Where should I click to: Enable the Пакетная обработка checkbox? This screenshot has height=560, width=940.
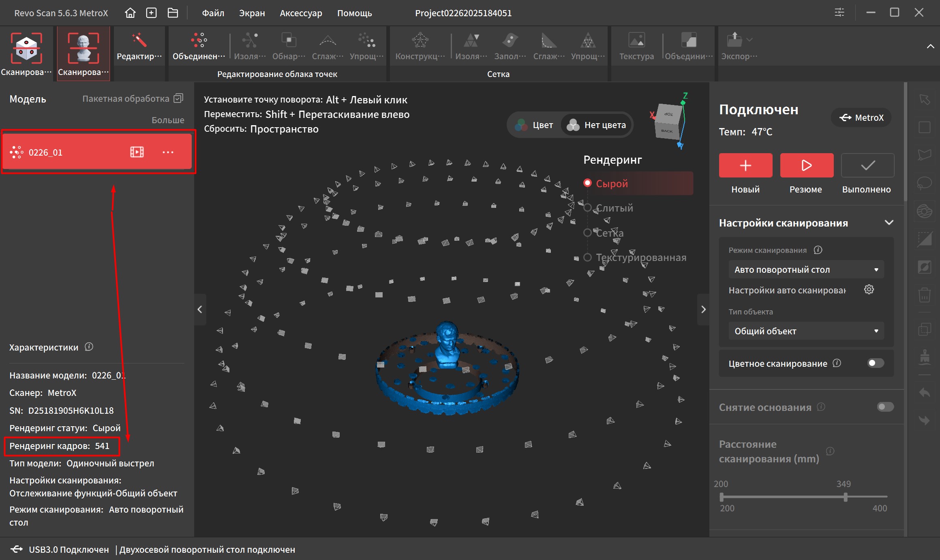point(178,98)
